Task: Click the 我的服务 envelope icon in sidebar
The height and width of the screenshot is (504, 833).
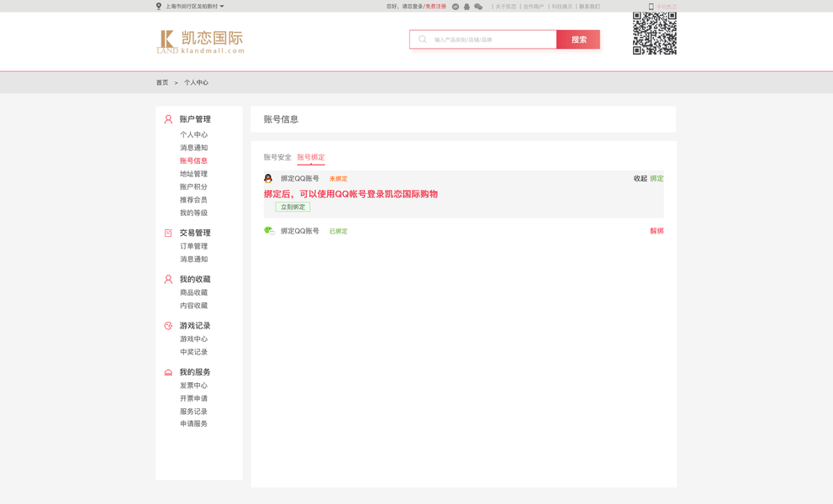Action: 166,371
